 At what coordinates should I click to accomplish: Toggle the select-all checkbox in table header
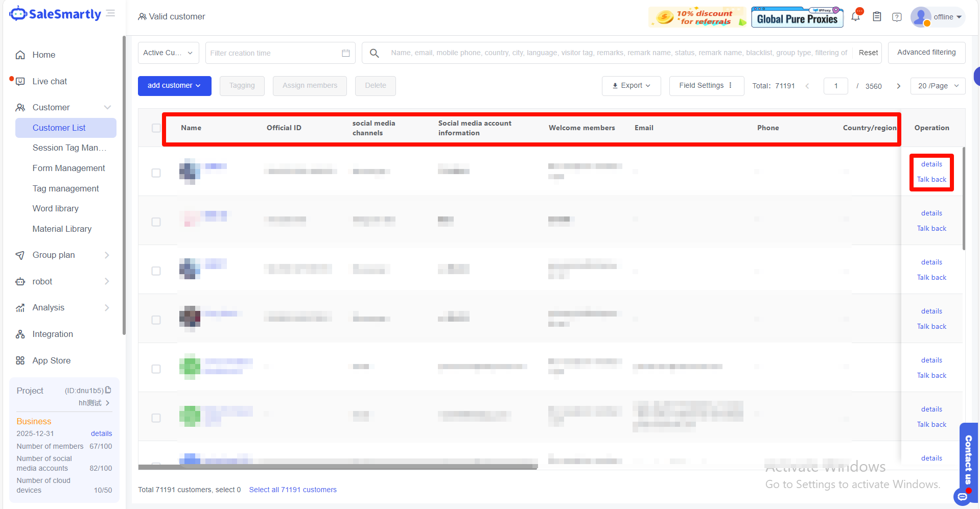pyautogui.click(x=156, y=128)
